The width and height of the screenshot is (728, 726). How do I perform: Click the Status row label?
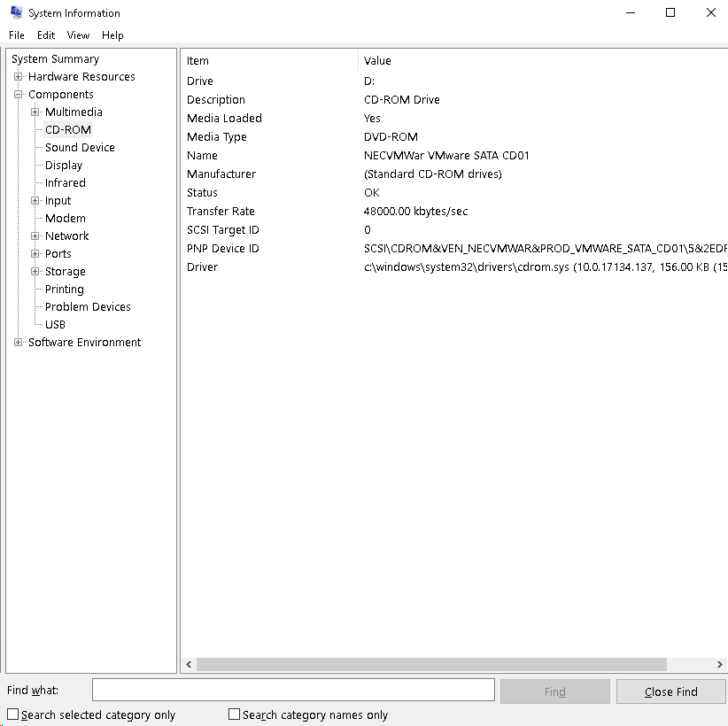tap(202, 193)
